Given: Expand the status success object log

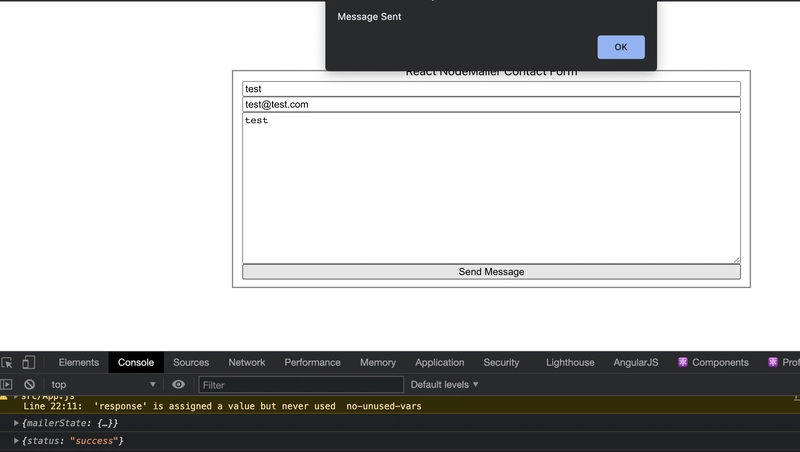Looking at the screenshot, I should (x=16, y=440).
